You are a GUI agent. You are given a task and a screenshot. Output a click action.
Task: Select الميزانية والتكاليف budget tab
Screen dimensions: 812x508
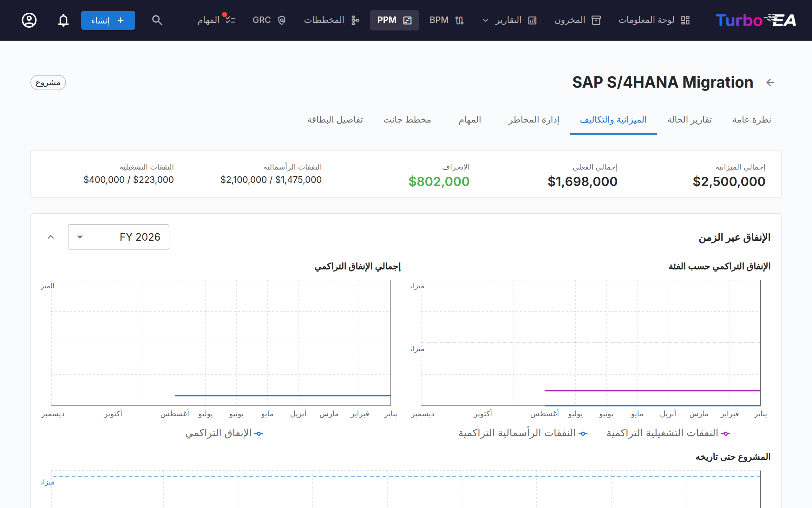(x=613, y=120)
